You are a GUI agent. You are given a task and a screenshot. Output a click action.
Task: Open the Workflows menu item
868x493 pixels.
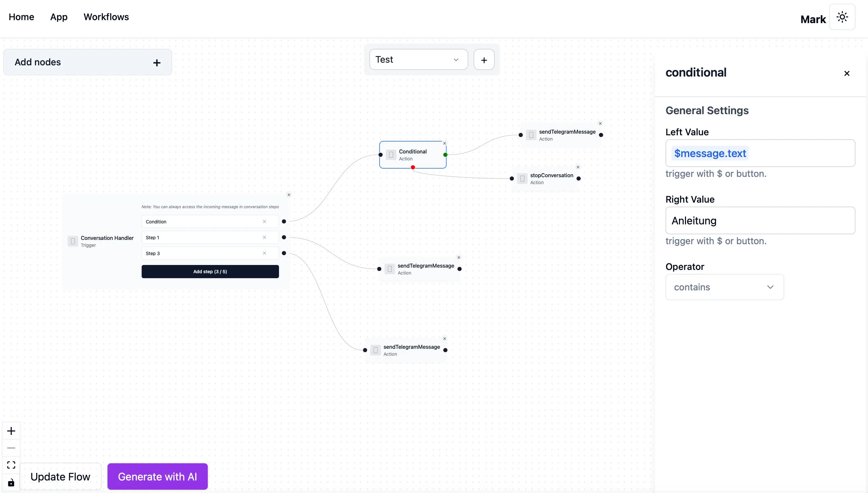tap(106, 17)
